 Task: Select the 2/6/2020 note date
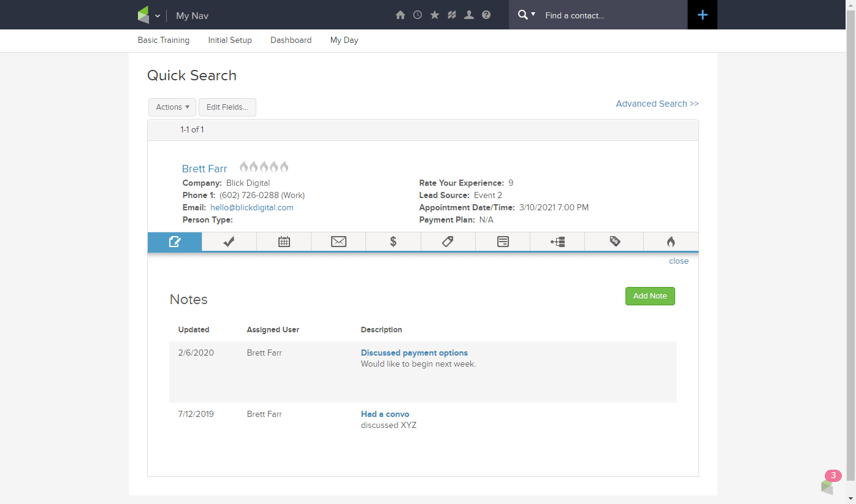(196, 353)
